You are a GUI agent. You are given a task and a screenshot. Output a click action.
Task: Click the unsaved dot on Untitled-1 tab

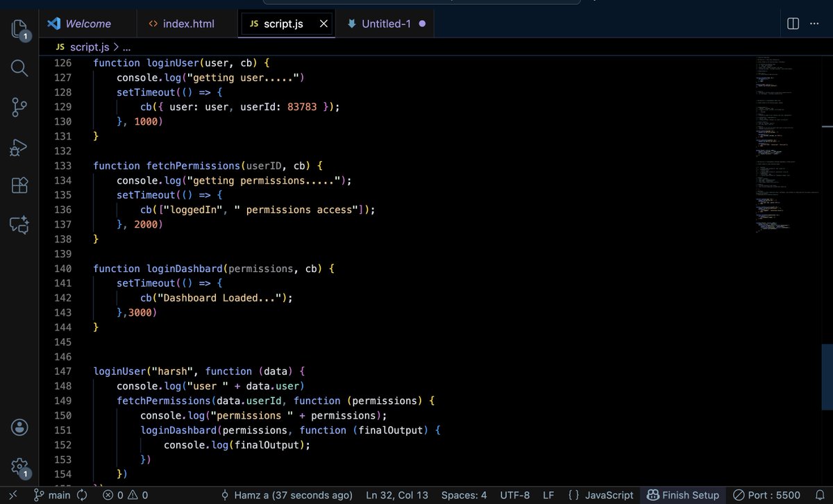click(x=422, y=24)
